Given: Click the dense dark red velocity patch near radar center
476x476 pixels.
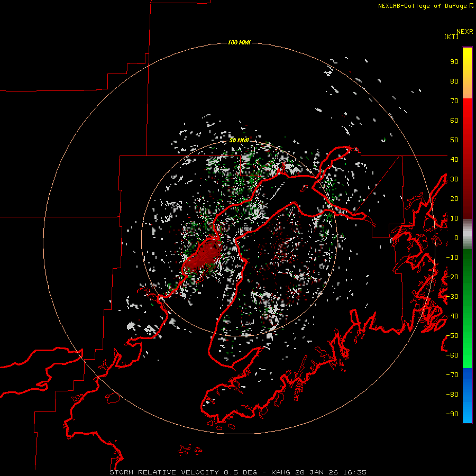Looking at the screenshot, I should pyautogui.click(x=204, y=254).
